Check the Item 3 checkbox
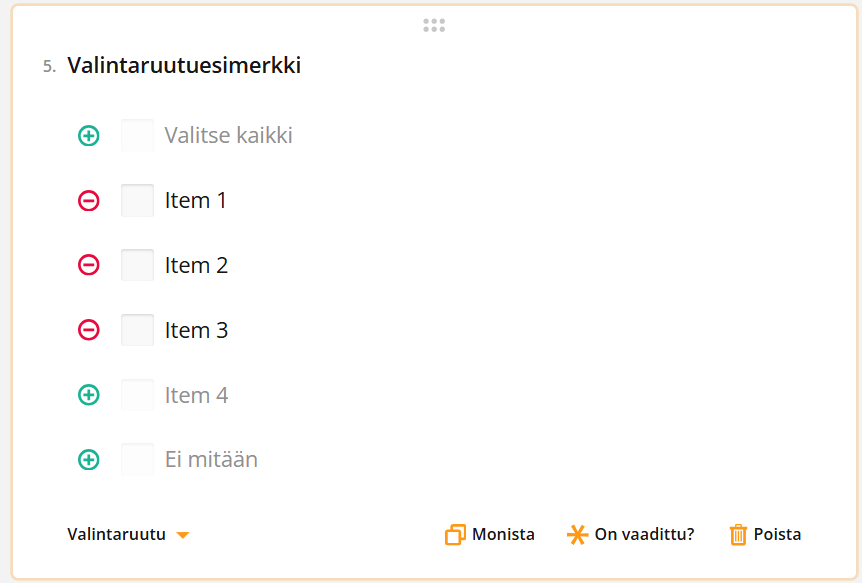Screen dimensions: 862x583 (x=137, y=330)
